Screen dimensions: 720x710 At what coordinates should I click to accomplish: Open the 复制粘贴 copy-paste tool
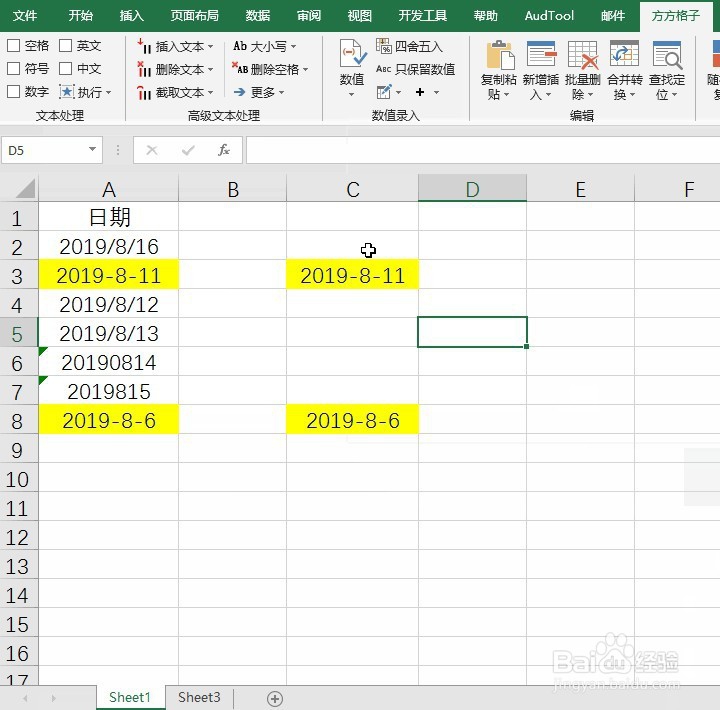499,70
